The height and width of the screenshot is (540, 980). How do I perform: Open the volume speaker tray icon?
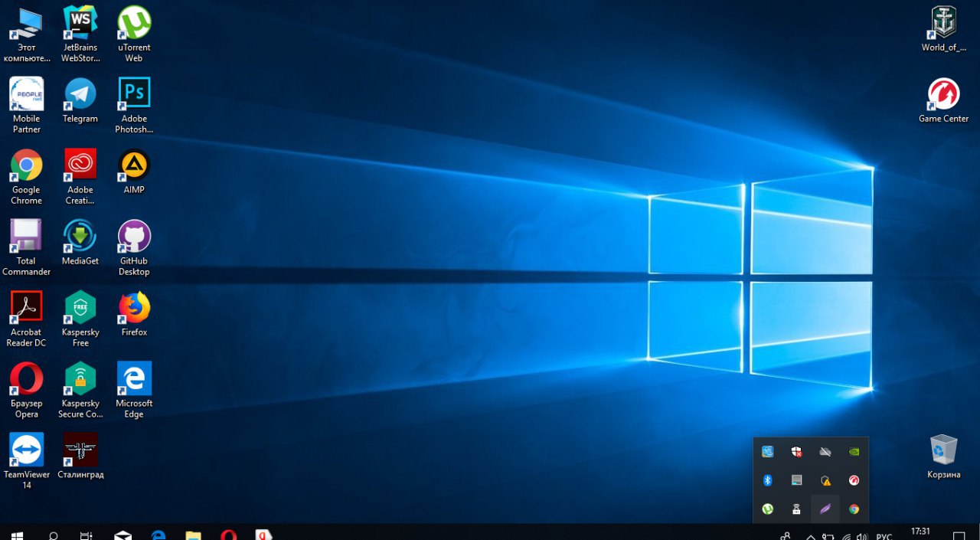863,535
